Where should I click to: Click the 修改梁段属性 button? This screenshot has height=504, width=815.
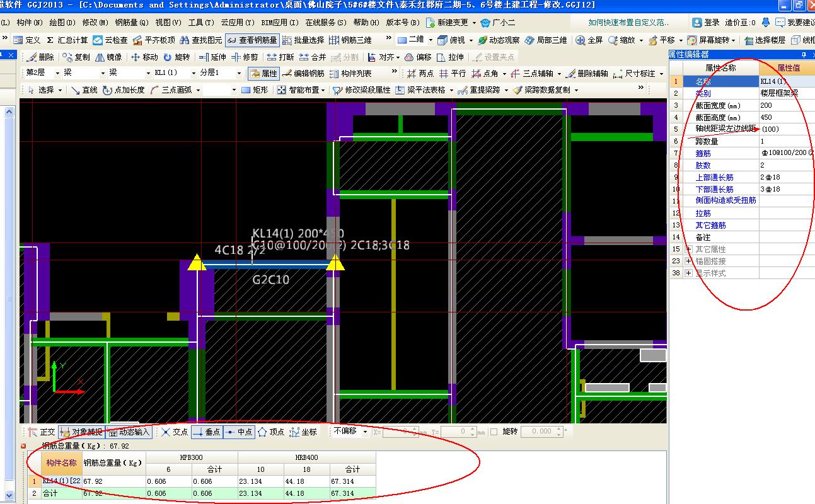362,90
